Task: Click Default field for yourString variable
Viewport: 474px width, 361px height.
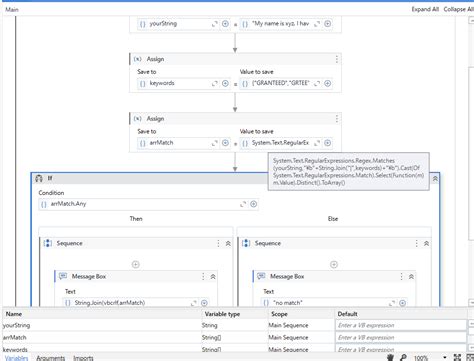Action: click(401, 325)
